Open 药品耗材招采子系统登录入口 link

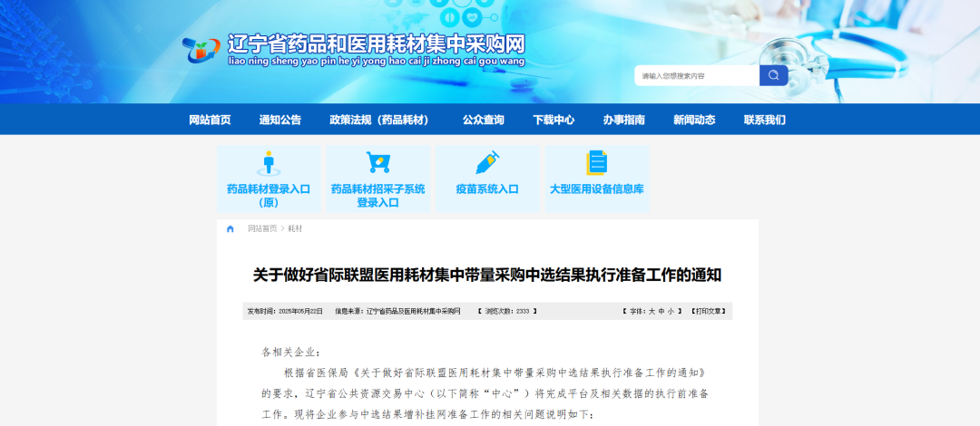tap(378, 196)
